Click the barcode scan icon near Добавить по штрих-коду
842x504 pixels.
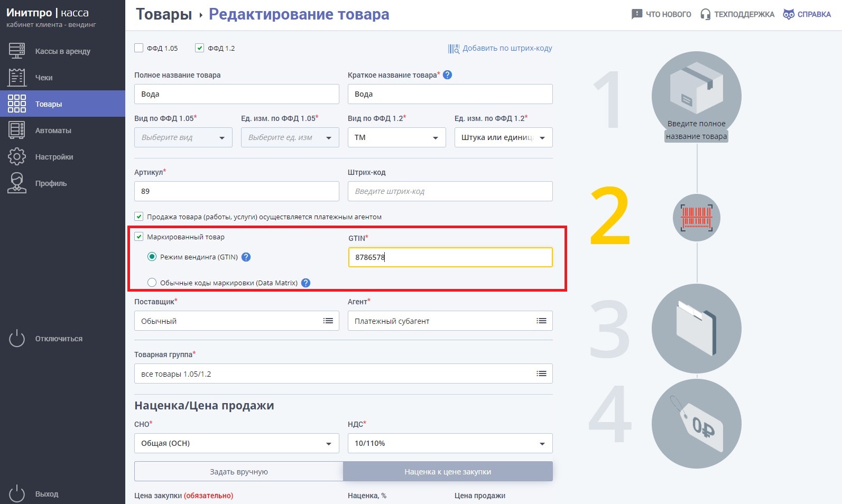[454, 49]
